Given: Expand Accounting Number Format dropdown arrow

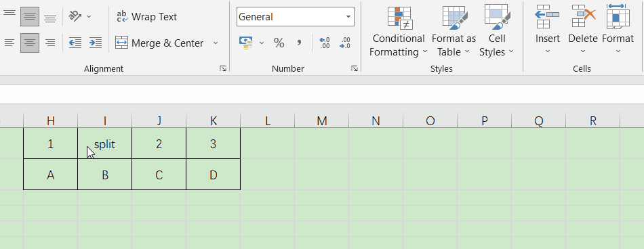Looking at the screenshot, I should pos(262,43).
